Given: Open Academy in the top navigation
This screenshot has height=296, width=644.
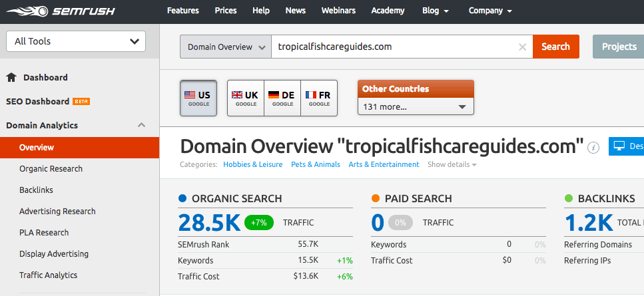Looking at the screenshot, I should (388, 11).
